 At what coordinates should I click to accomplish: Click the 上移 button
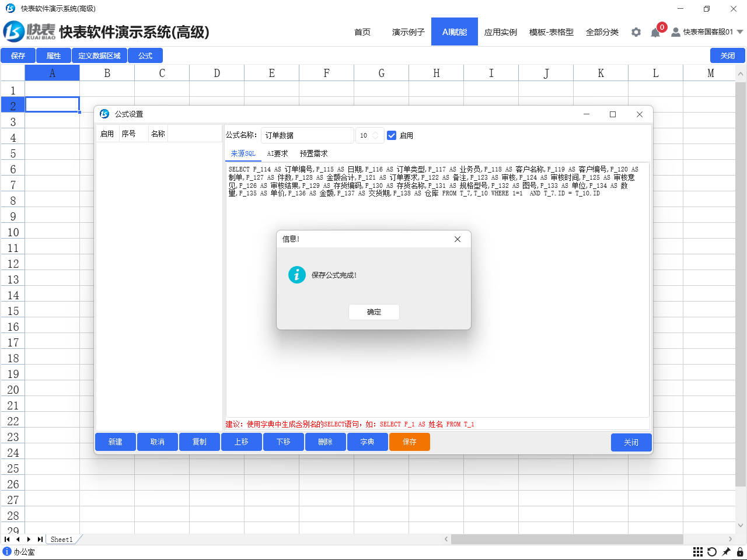click(x=242, y=442)
